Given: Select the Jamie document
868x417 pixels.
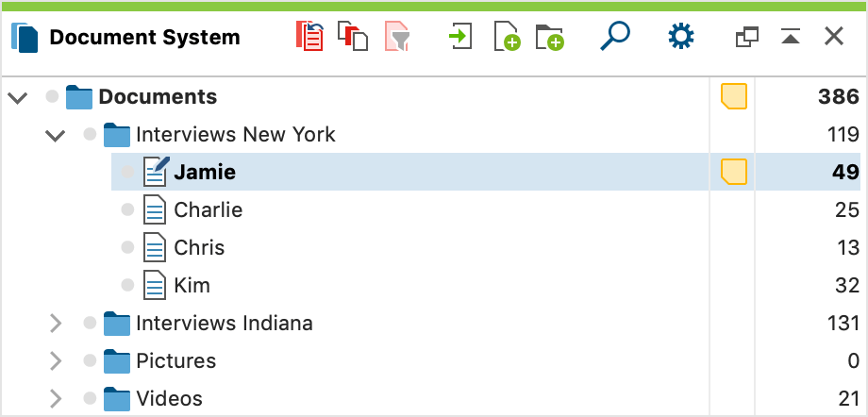Looking at the screenshot, I should 205,173.
